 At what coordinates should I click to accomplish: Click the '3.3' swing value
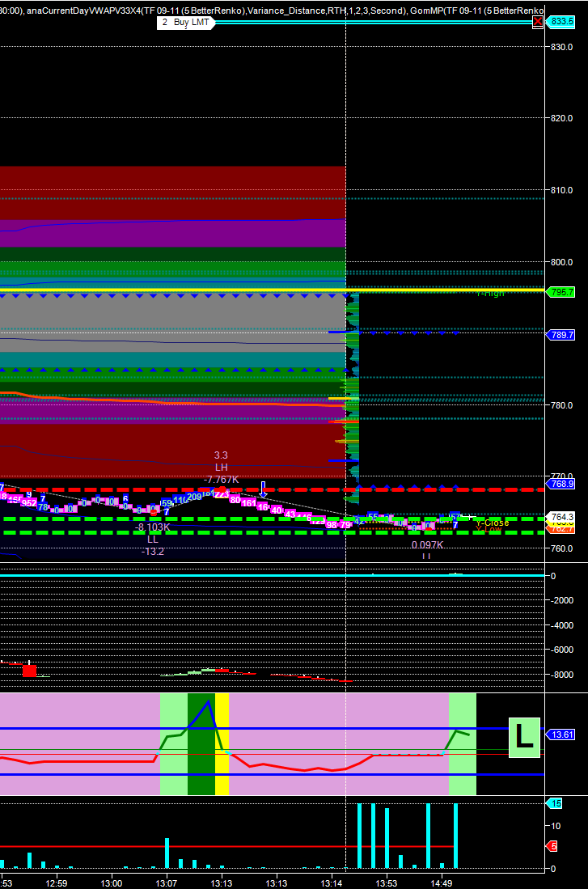[x=221, y=455]
